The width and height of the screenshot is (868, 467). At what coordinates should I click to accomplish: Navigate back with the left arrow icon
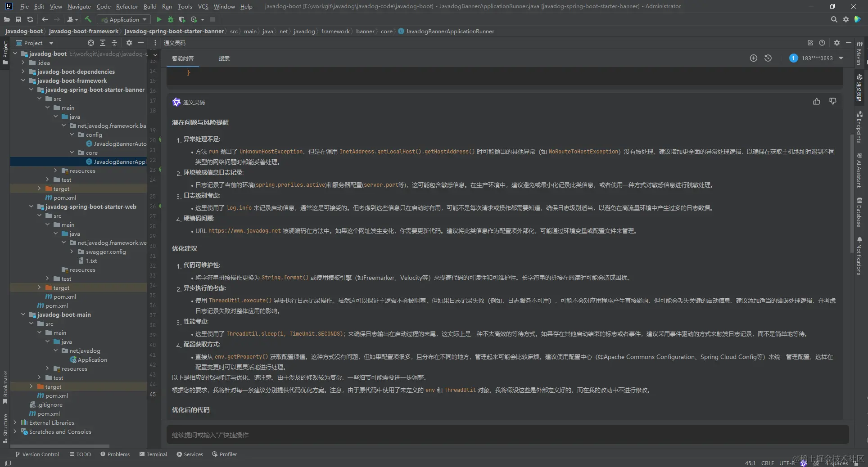(45, 19)
